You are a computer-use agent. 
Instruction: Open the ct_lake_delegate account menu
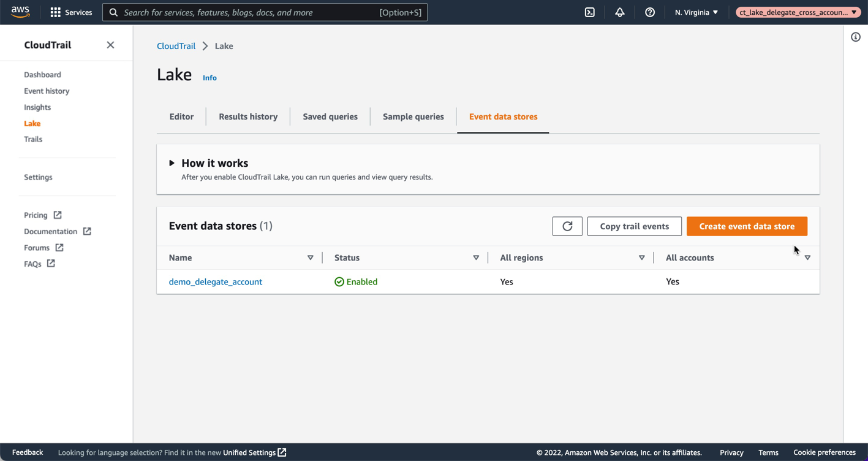(x=798, y=12)
